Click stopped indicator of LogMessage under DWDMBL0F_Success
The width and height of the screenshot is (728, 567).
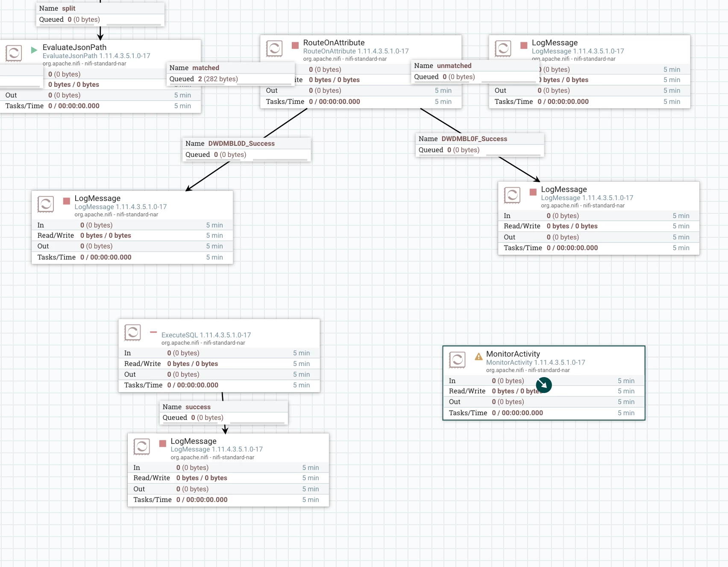coord(533,192)
